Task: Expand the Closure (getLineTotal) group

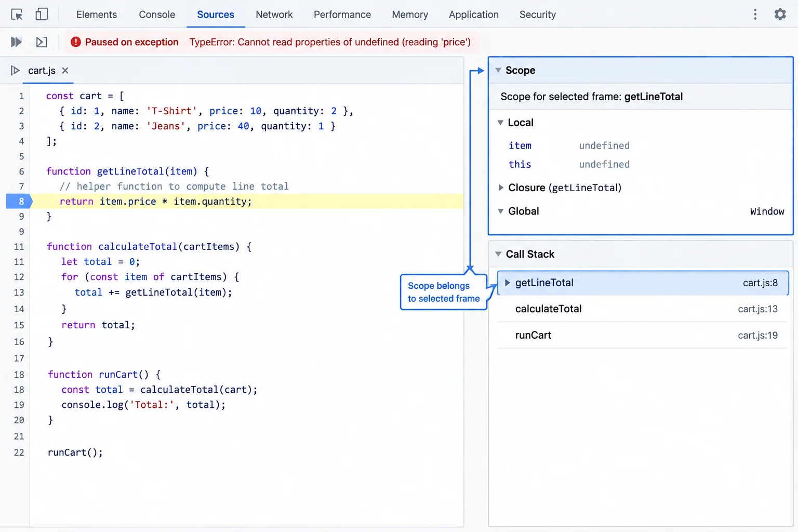Action: pyautogui.click(x=500, y=188)
